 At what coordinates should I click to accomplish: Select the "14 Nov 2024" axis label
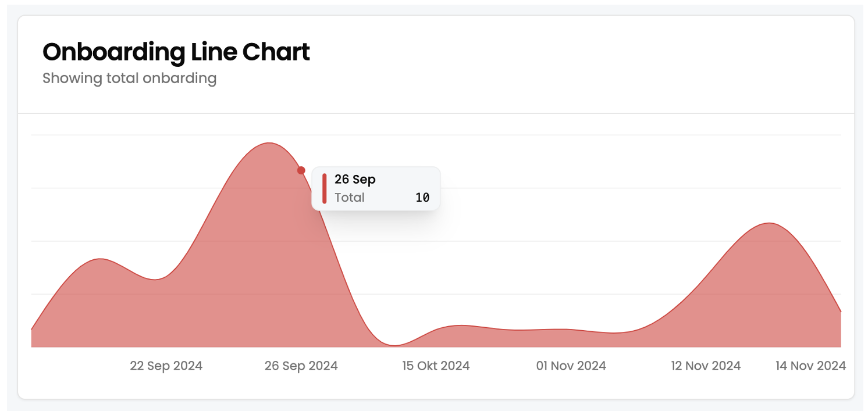[810, 366]
